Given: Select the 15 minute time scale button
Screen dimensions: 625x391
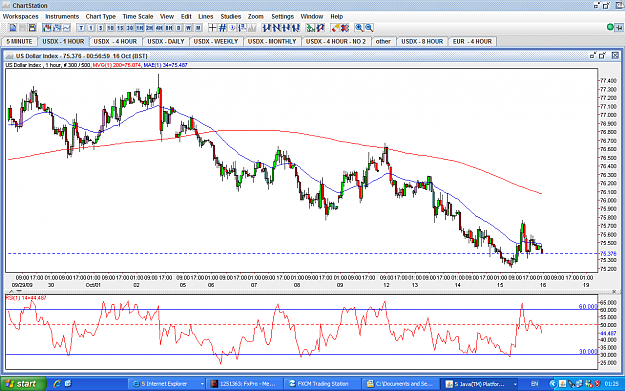Looking at the screenshot, I should click(x=120, y=28).
